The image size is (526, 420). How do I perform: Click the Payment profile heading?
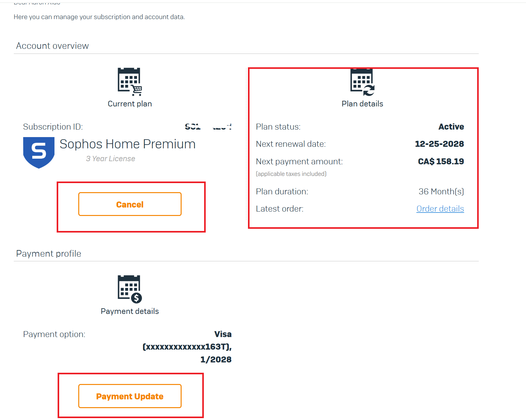click(x=49, y=254)
